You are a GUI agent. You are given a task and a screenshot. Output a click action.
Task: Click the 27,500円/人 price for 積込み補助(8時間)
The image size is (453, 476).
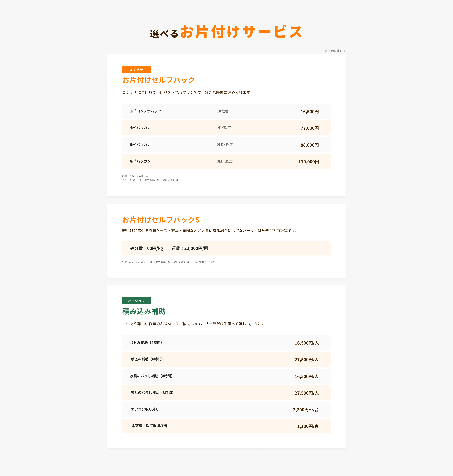pos(306,360)
